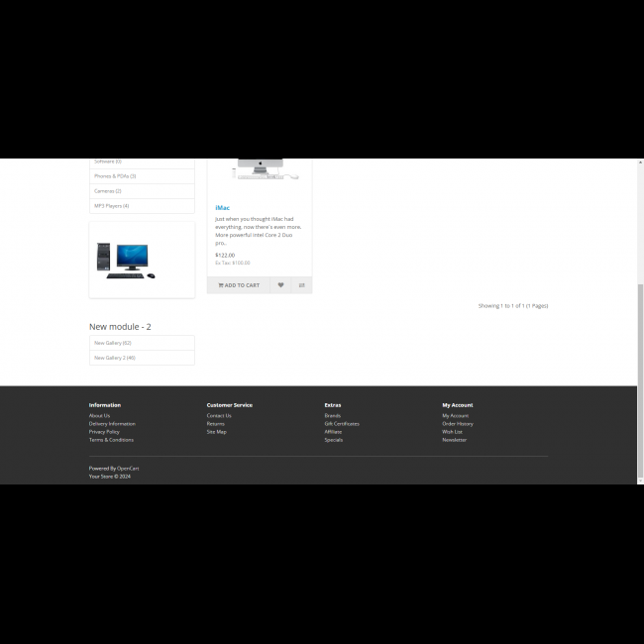Follow the OpenCart link in the footer
This screenshot has width=644, height=644.
(x=128, y=468)
